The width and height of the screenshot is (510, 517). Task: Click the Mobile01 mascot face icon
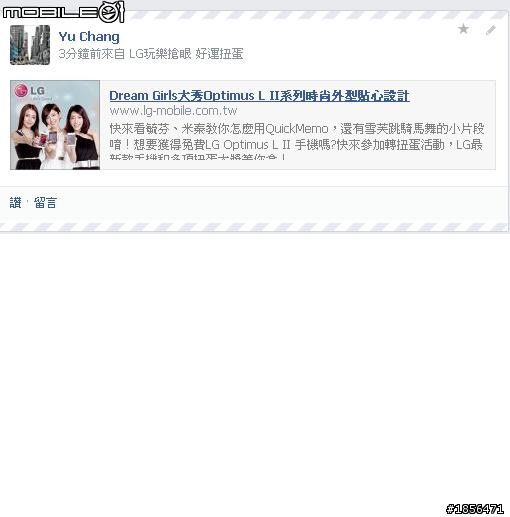[111, 12]
